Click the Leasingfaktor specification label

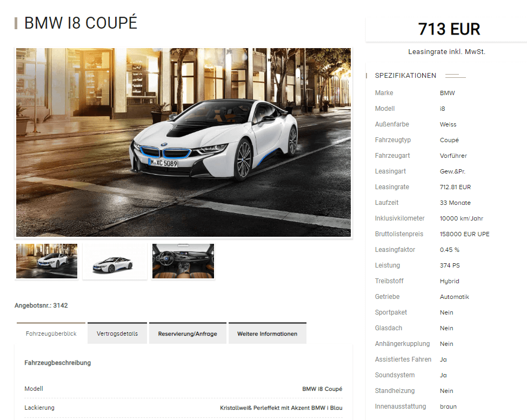[395, 250]
